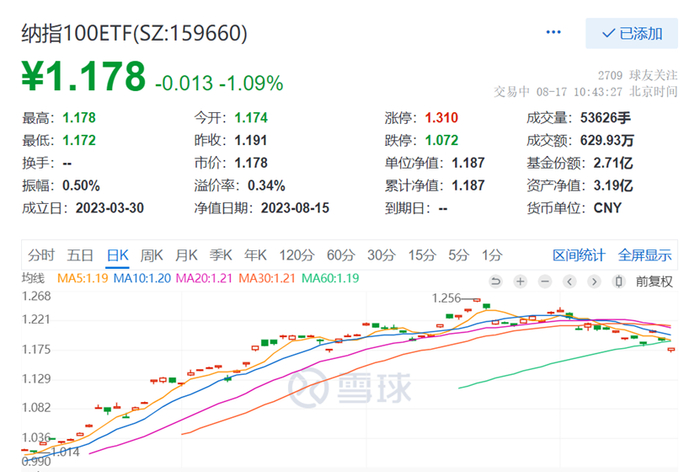This screenshot has width=700, height=472.
Task: Switch to the 15分 interval tab
Action: pos(422,255)
